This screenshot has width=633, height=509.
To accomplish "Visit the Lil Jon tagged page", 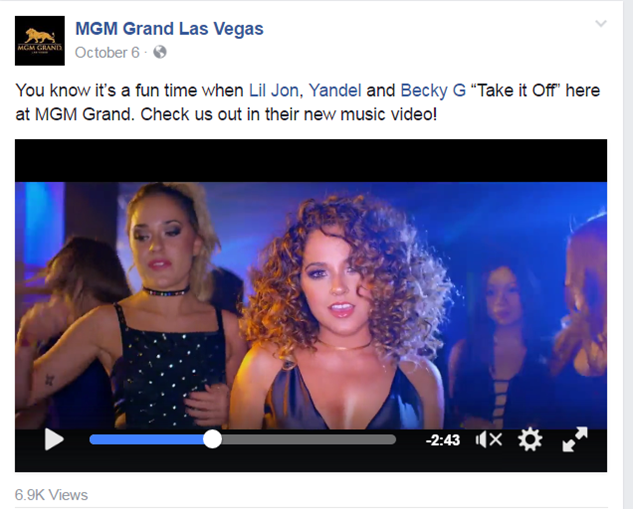I will tap(273, 90).
